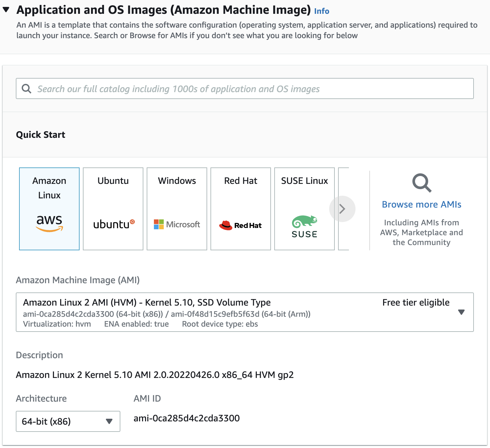Select the Amazon Linux quick start option
The image size is (490, 448).
coord(49,188)
